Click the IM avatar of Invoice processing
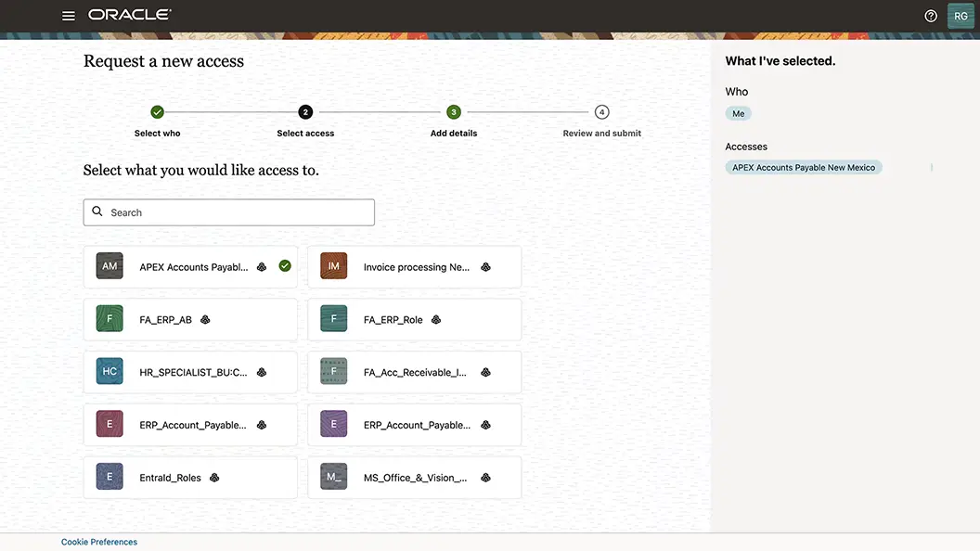 pos(334,266)
